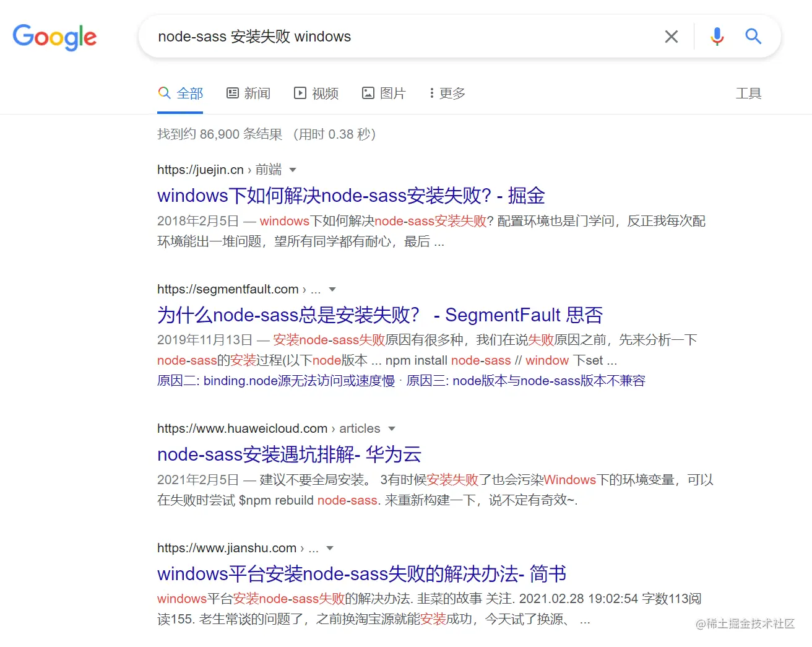Click the Google logo
Screen dimensions: 812x647
click(54, 37)
